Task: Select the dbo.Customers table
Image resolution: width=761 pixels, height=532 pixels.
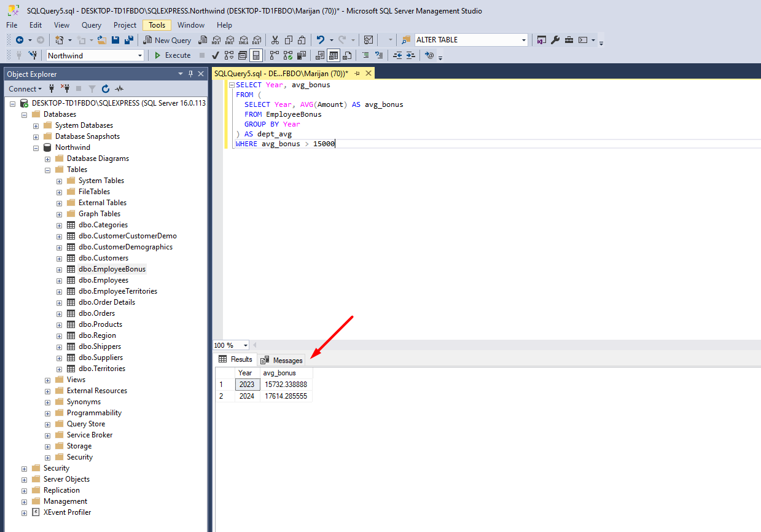Action: coord(103,258)
